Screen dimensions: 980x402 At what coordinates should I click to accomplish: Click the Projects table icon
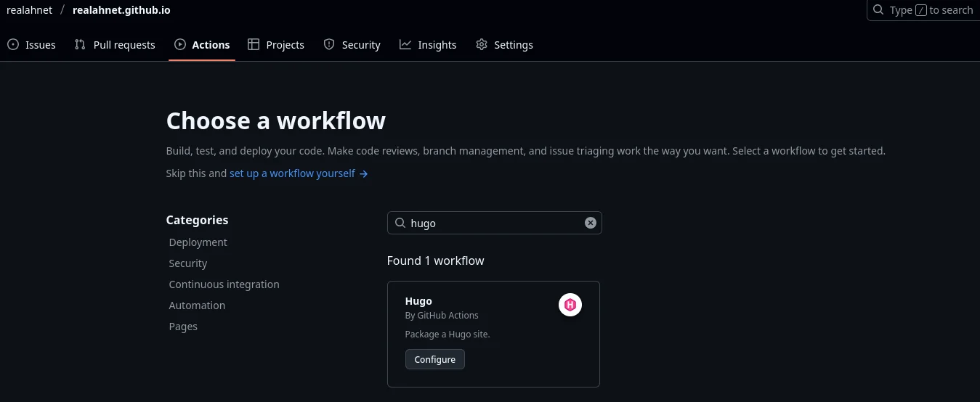click(254, 45)
